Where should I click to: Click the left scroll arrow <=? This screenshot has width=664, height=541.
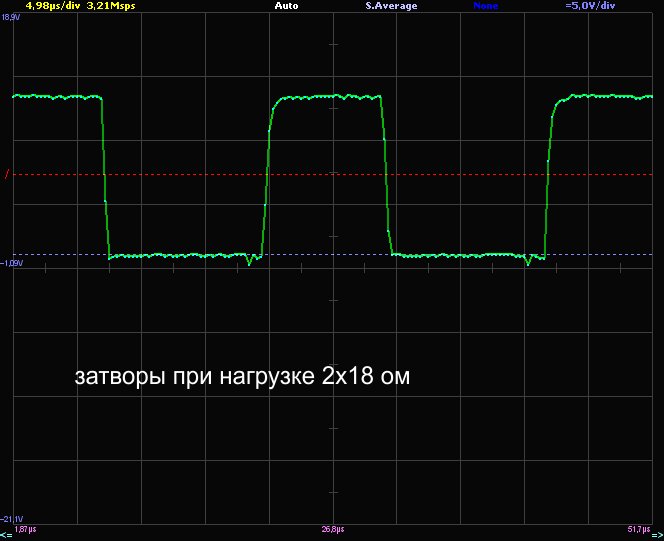(x=6, y=536)
